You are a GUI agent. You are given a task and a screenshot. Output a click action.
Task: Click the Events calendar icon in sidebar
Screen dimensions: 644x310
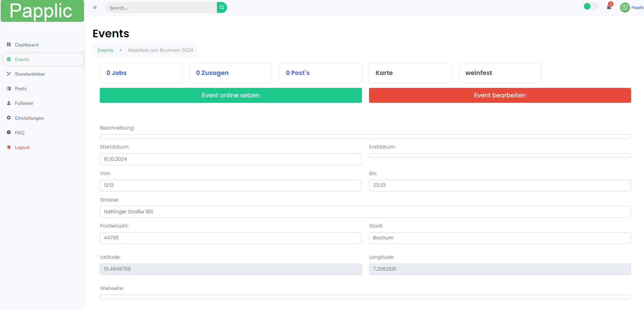(x=9, y=59)
